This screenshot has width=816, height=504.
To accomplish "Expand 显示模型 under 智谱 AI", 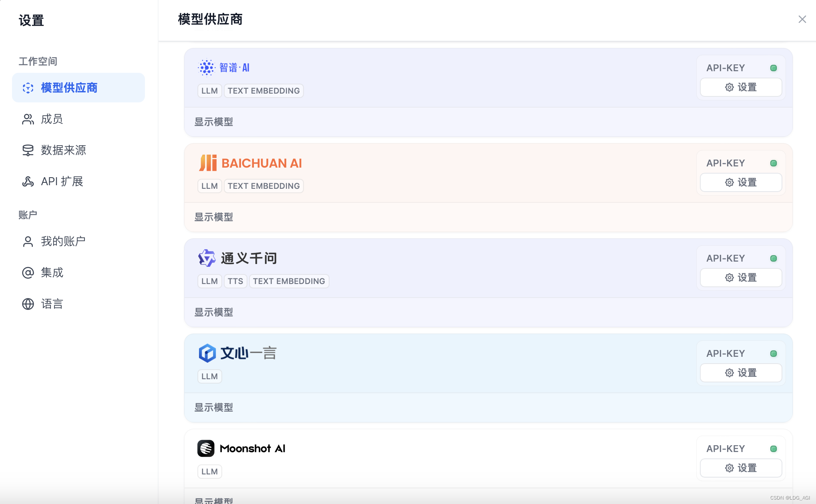I will (213, 122).
